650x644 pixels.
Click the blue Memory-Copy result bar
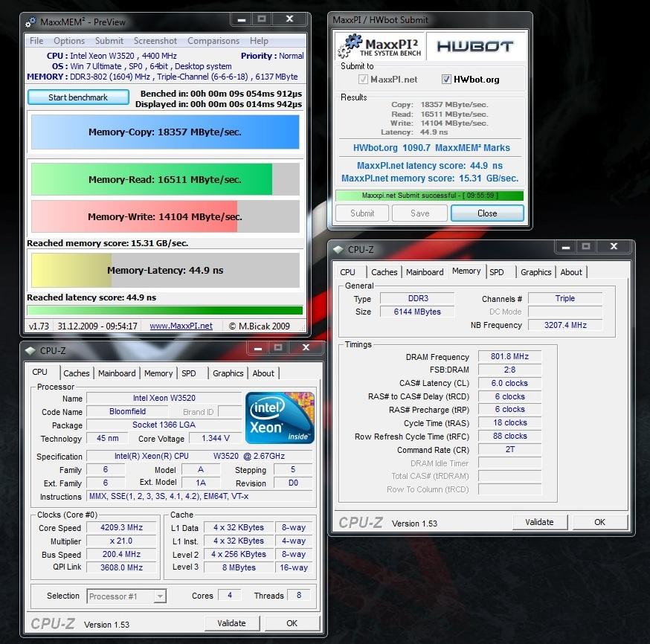pyautogui.click(x=165, y=132)
